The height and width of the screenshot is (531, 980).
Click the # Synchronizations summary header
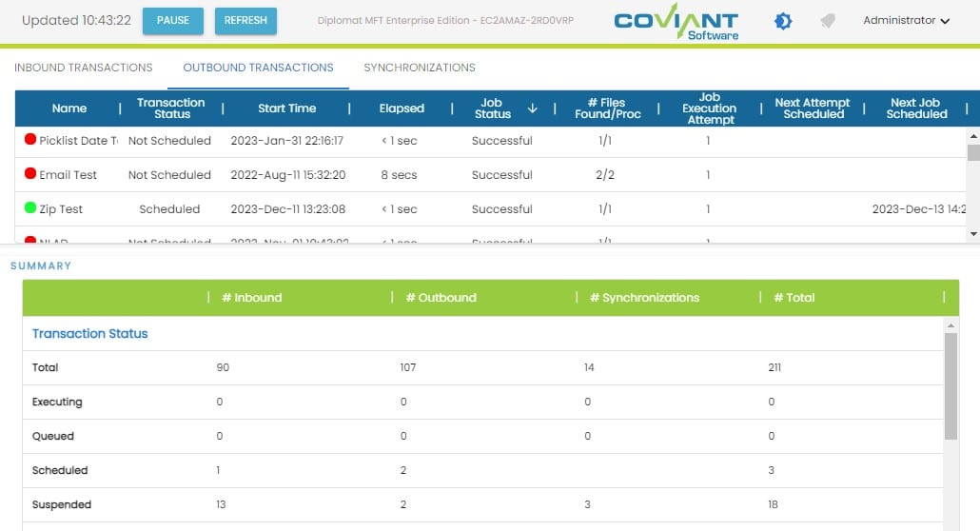[x=644, y=298]
